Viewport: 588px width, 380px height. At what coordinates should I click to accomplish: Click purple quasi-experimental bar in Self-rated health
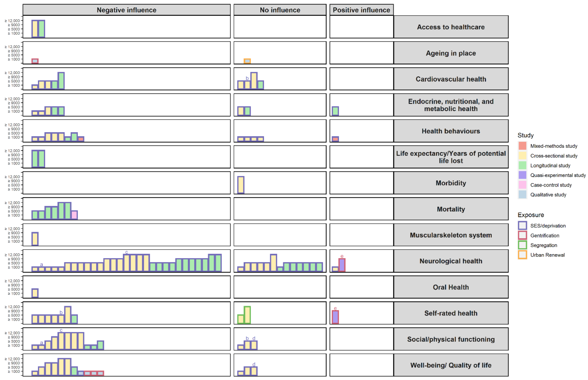335,317
